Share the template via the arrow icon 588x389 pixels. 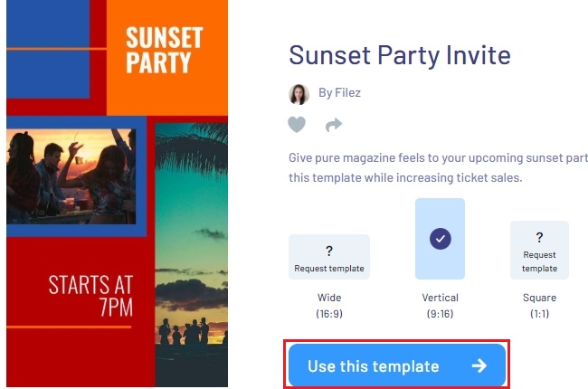click(x=334, y=125)
